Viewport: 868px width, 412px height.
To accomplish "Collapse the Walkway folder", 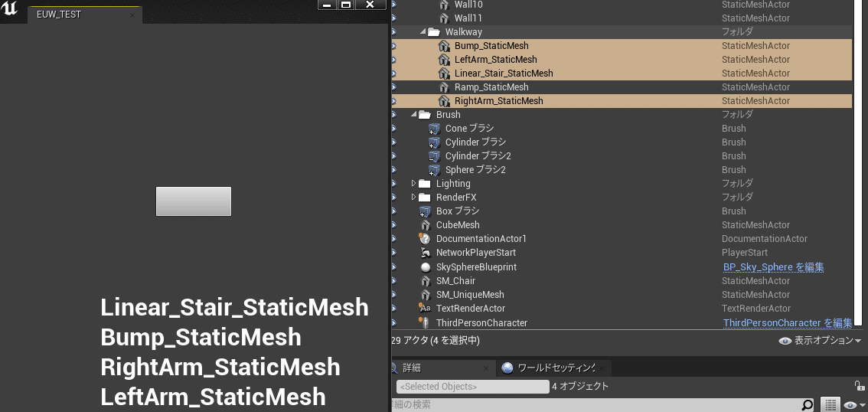I will coord(423,32).
